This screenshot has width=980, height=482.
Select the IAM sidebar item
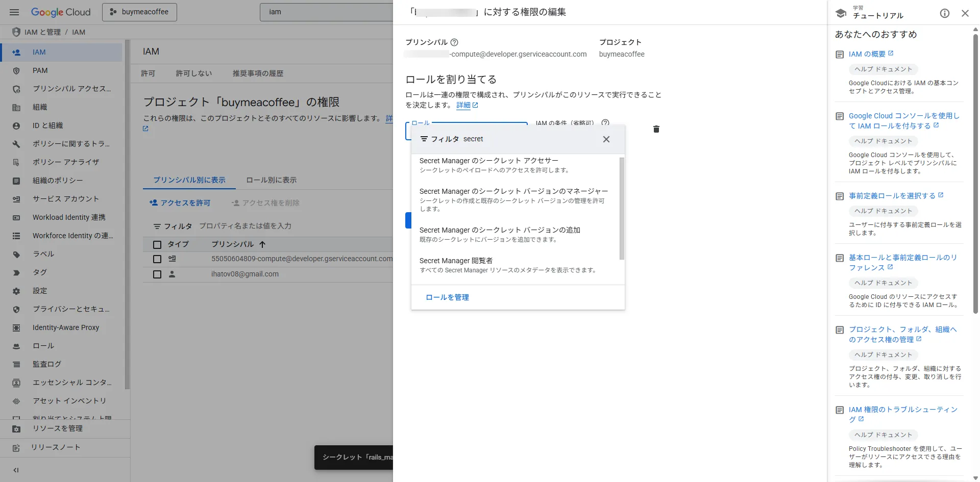click(x=61, y=52)
